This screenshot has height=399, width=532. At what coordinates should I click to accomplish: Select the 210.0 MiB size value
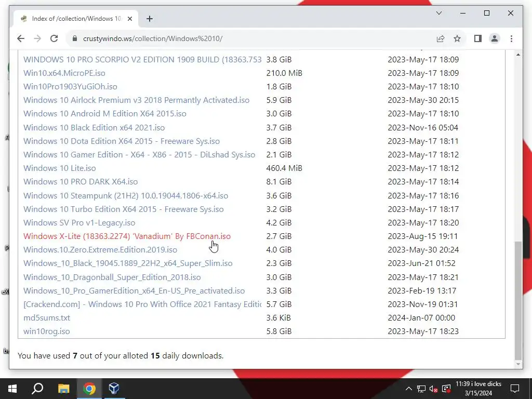284,73
